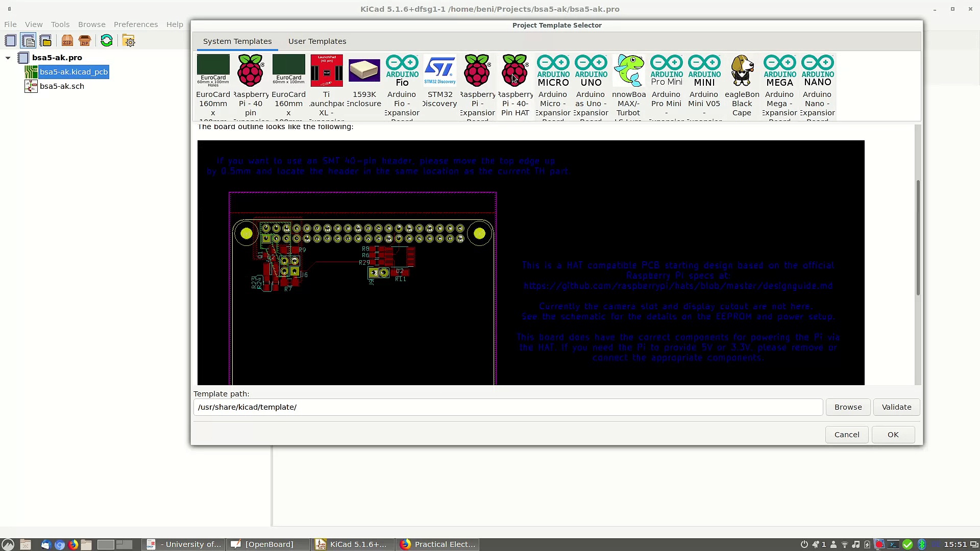Collapse the bsa5-ak.pro project tree
Image resolution: width=980 pixels, height=551 pixels.
[8, 58]
